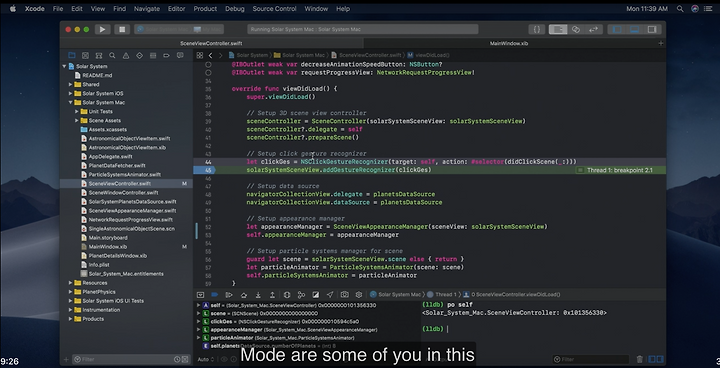Click the Continue program execution button
720x368 pixels.
229,294
